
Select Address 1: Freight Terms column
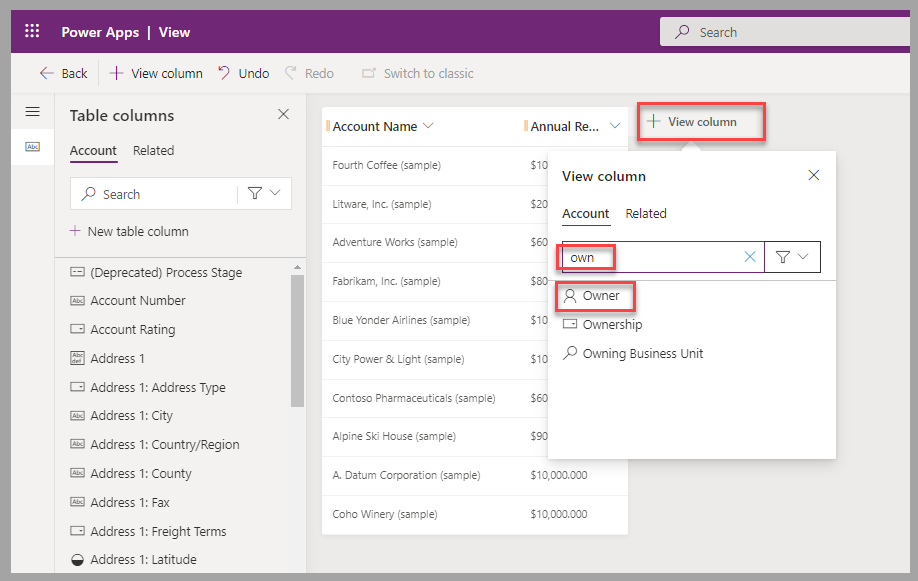tap(149, 531)
